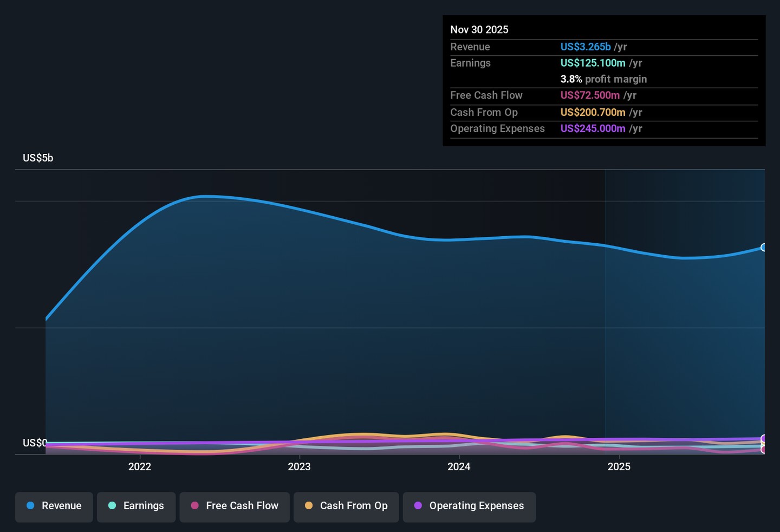Click the US$125.100m earnings value in tooltip
780x532 pixels.
(x=593, y=63)
